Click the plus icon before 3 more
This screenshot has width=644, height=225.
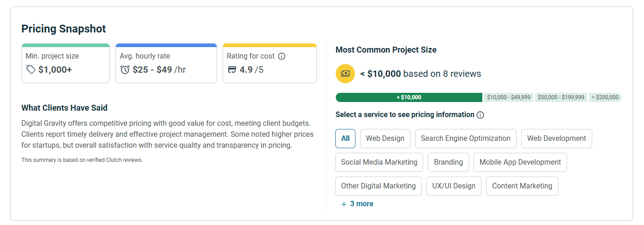pos(344,204)
